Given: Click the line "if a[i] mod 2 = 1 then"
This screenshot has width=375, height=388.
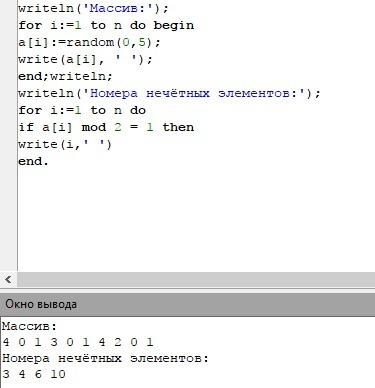Looking at the screenshot, I should [x=106, y=127].
